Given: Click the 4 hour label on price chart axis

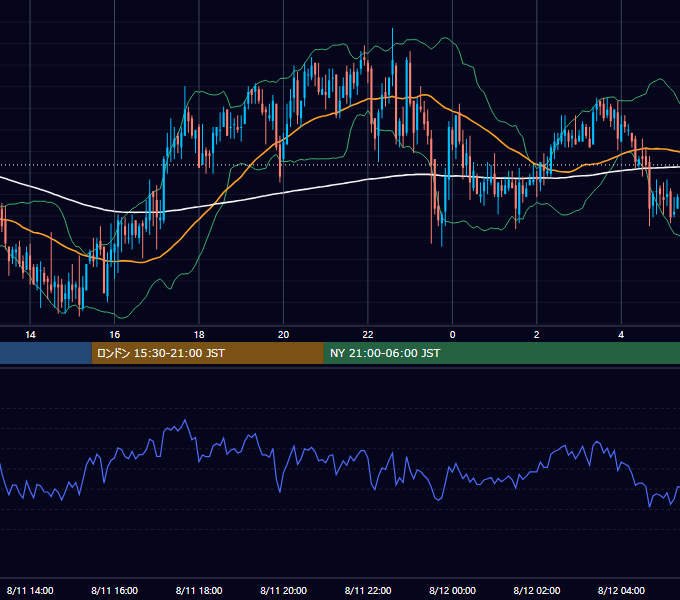Looking at the screenshot, I should 621,335.
